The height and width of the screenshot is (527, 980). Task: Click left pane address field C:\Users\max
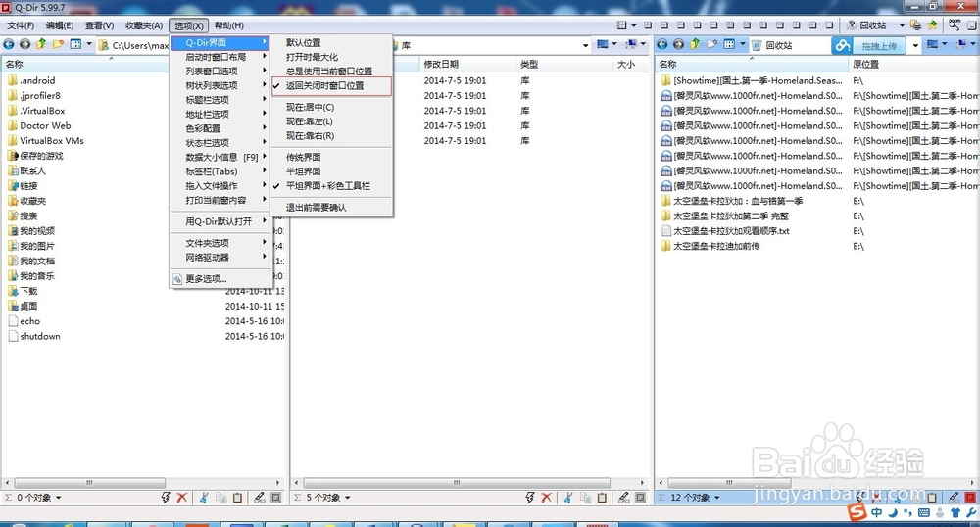pyautogui.click(x=134, y=45)
